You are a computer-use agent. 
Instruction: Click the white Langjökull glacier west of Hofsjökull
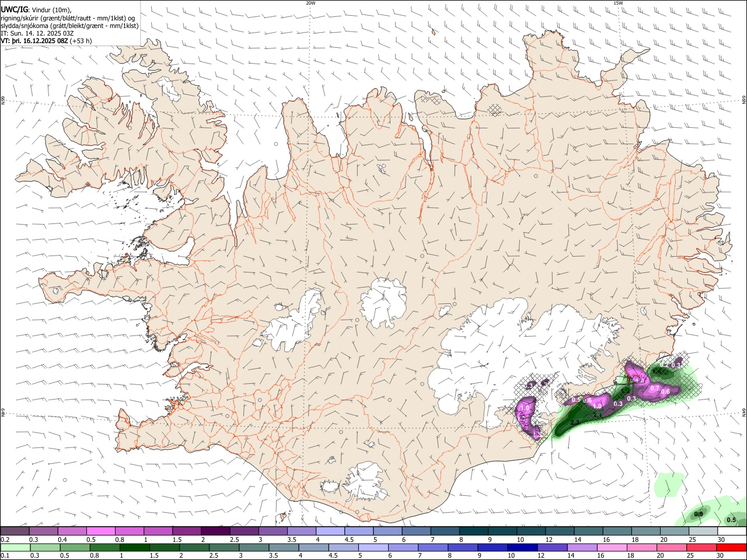coord(295,324)
